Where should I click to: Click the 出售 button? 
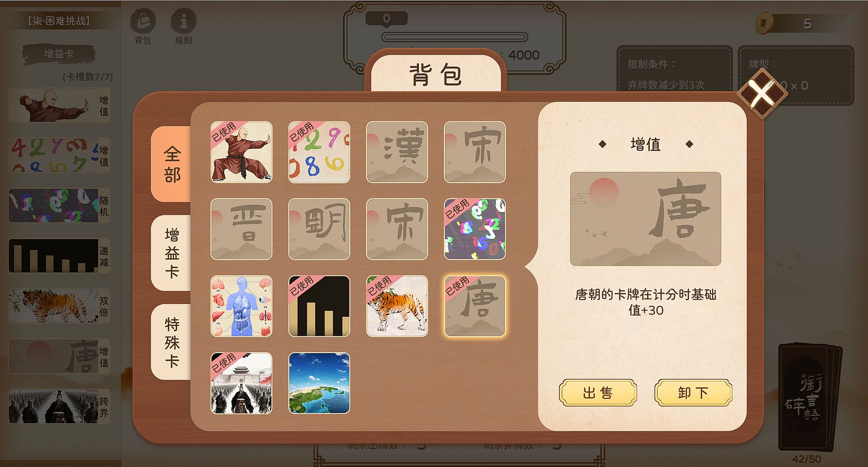pyautogui.click(x=598, y=392)
